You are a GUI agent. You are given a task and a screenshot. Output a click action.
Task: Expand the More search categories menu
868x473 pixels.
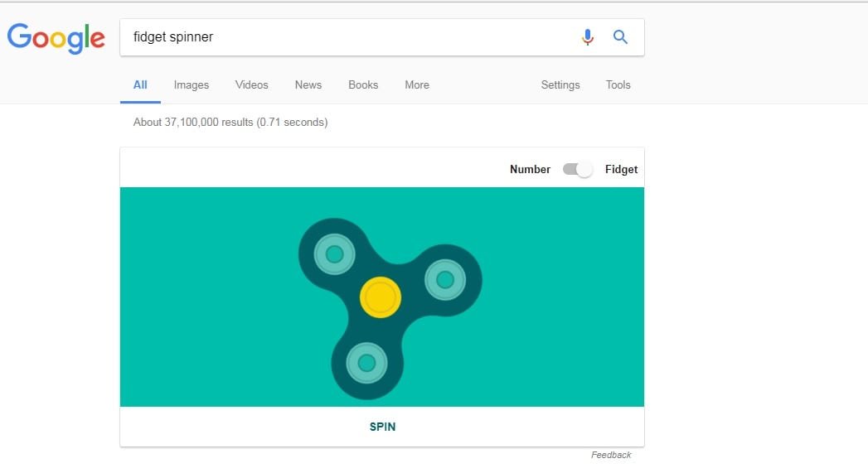click(417, 84)
